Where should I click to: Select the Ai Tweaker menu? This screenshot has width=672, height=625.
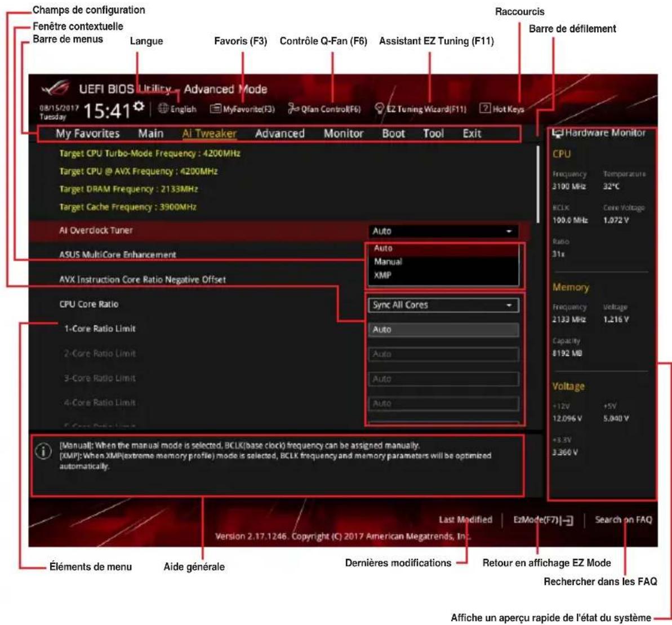pos(209,134)
